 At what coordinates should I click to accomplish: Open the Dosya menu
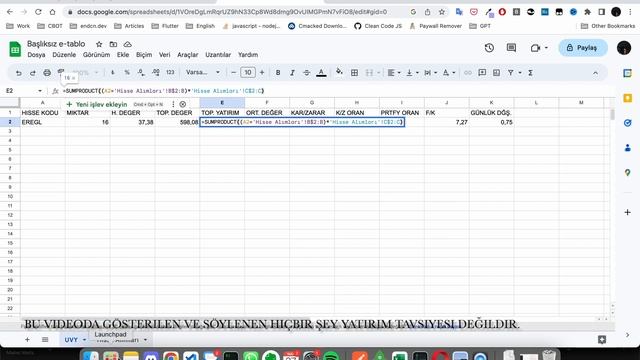[x=36, y=55]
